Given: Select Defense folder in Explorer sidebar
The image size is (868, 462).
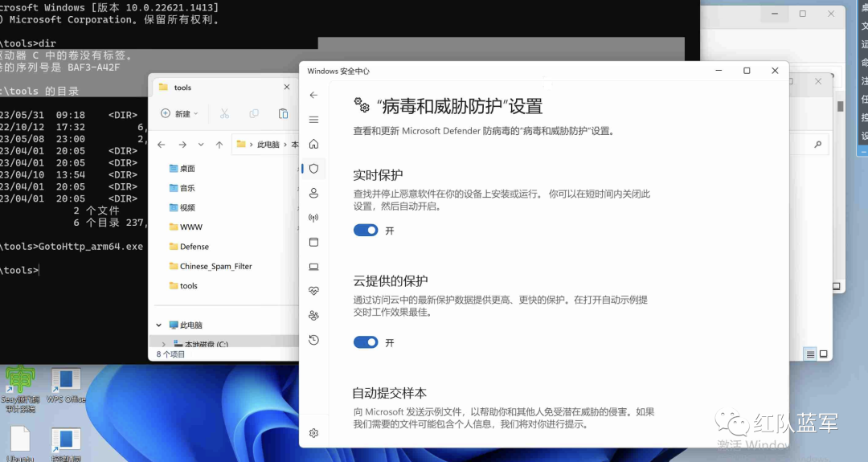Looking at the screenshot, I should 189,246.
